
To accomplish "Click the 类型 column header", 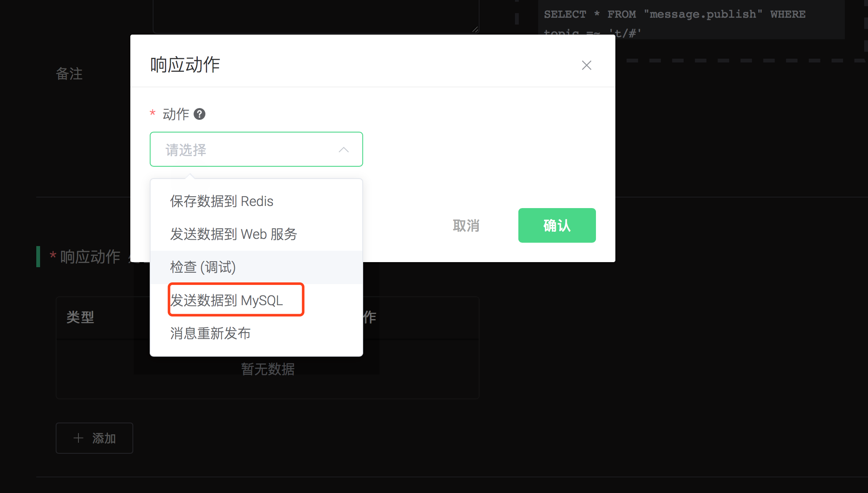I will click(81, 317).
